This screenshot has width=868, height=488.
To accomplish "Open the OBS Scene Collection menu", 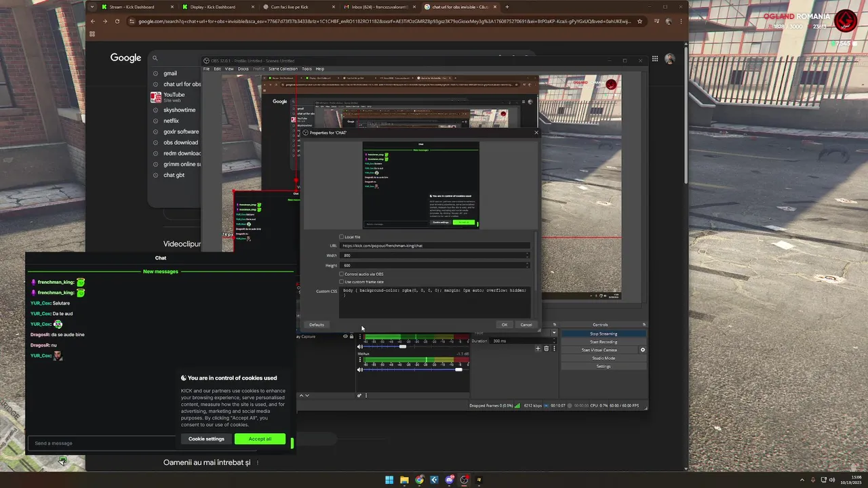I will click(283, 68).
